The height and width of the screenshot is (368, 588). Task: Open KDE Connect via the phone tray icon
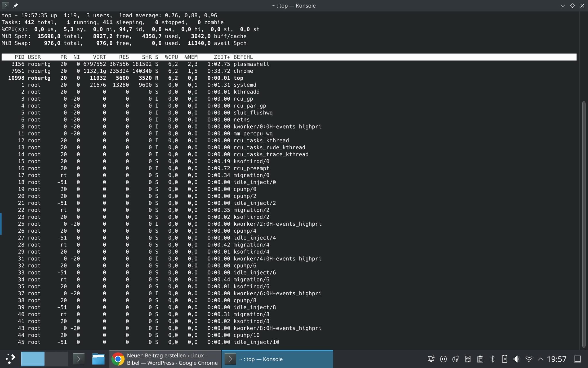[505, 359]
